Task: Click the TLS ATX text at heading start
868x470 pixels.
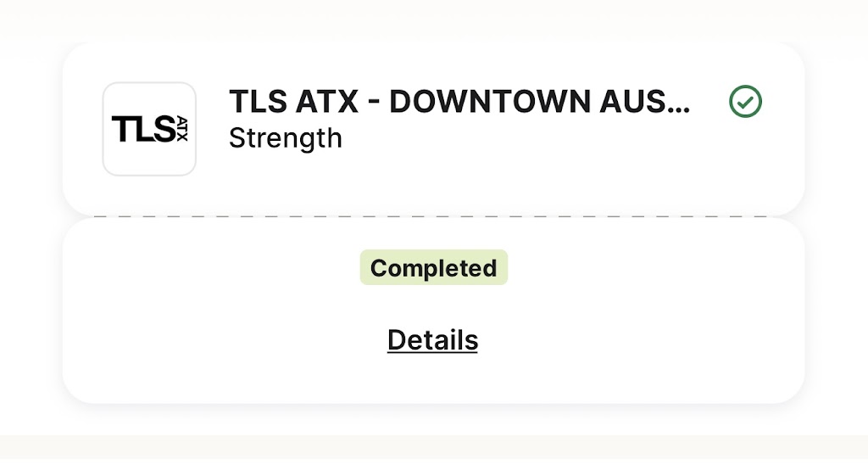Action: (293, 103)
